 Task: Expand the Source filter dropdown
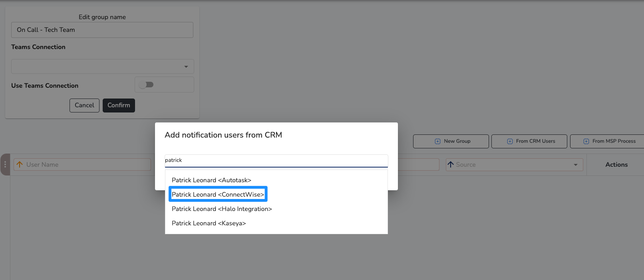pyautogui.click(x=576, y=165)
